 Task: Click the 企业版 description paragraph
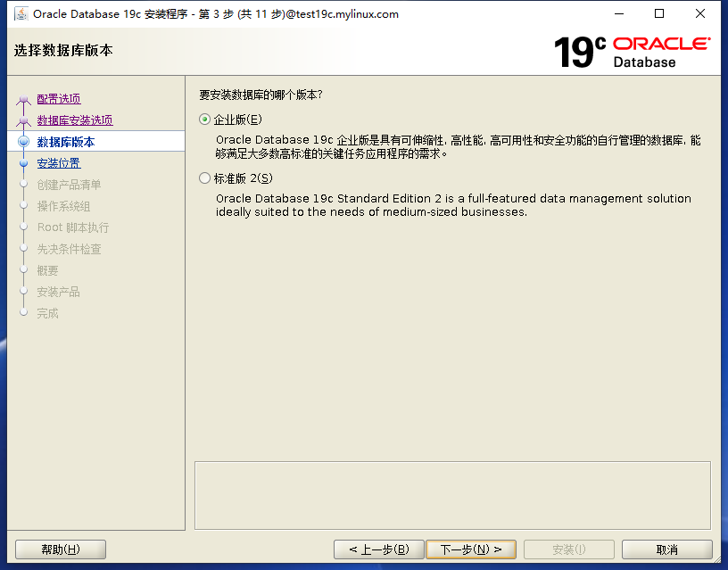tap(459, 146)
